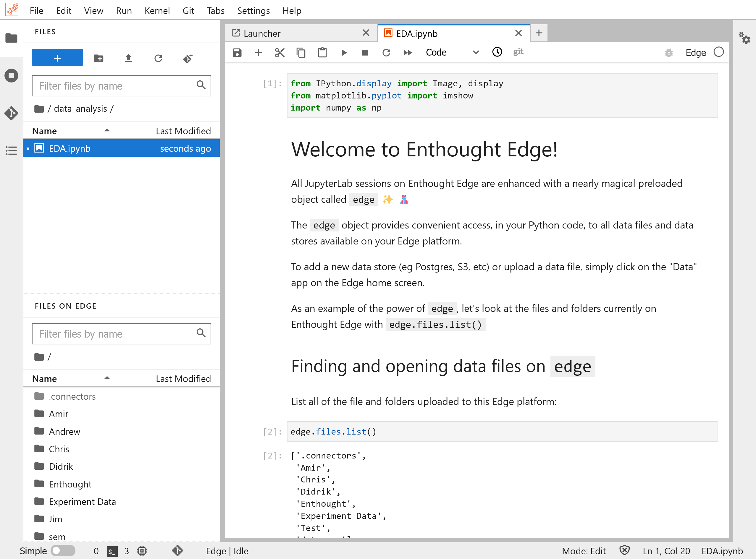This screenshot has width=756, height=559.
Task: Cut selected cells with scissors icon
Action: coord(280,52)
